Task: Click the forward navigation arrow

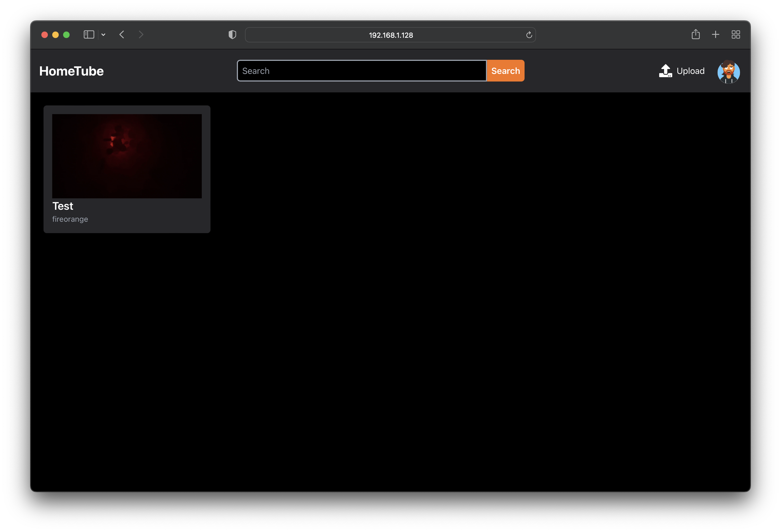Action: click(141, 35)
